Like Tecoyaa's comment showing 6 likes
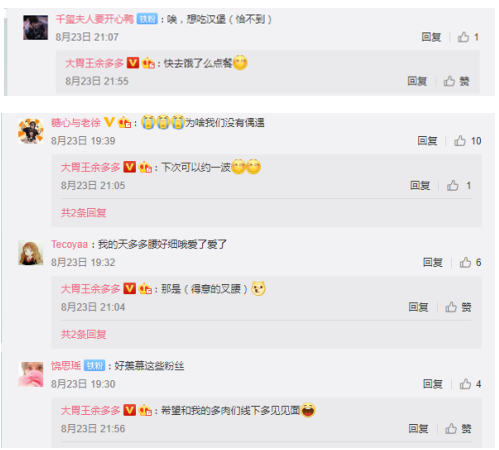Image resolution: width=499 pixels, height=450 pixels. [470, 263]
